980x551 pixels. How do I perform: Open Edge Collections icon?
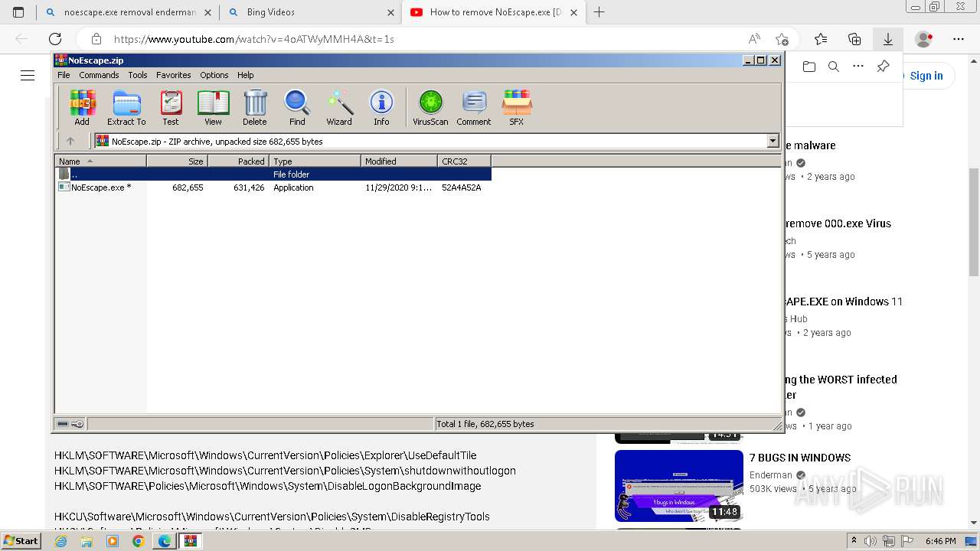point(854,39)
